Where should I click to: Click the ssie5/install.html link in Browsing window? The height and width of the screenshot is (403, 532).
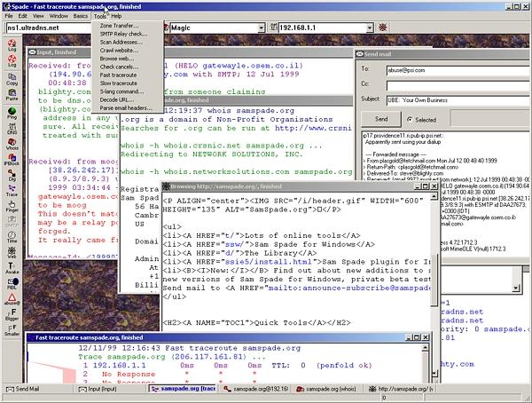click(x=269, y=262)
